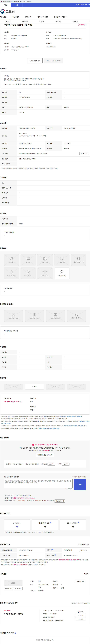
Task: Open 지도 보기 beside 인천고용센터
Action: [x=84, y=550]
